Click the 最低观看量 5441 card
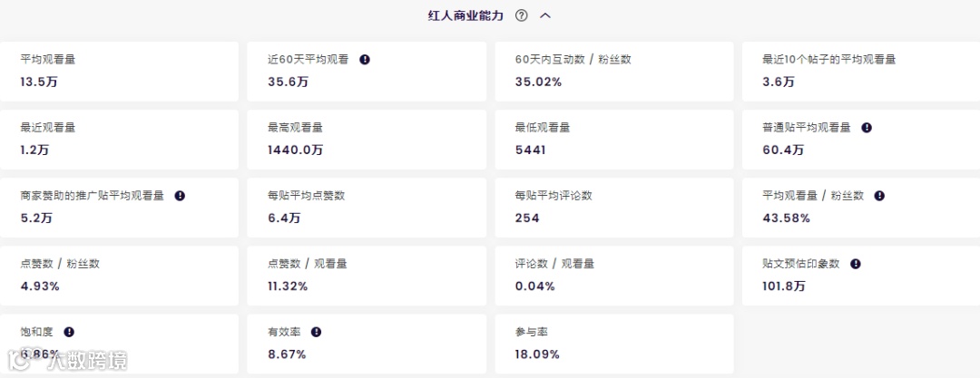 613,139
